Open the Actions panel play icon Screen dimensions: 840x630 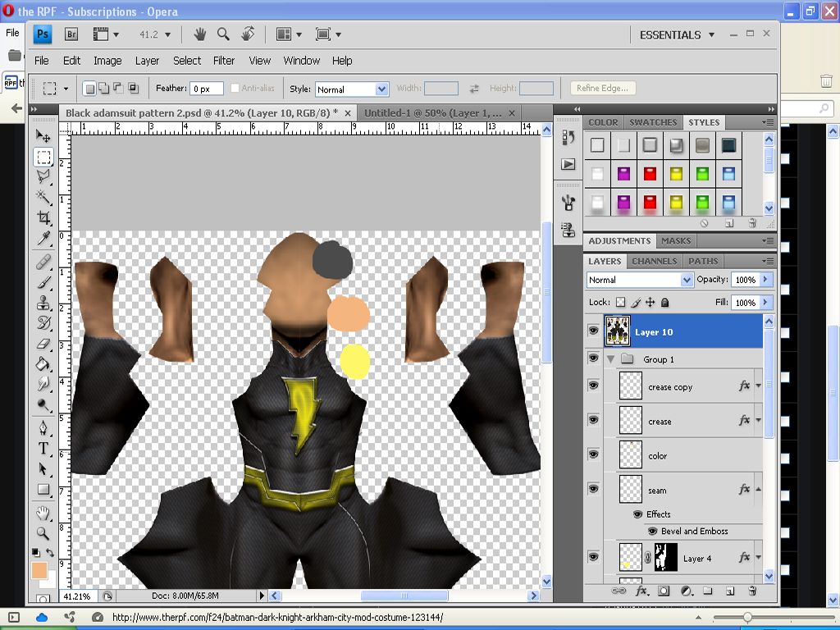click(x=568, y=164)
